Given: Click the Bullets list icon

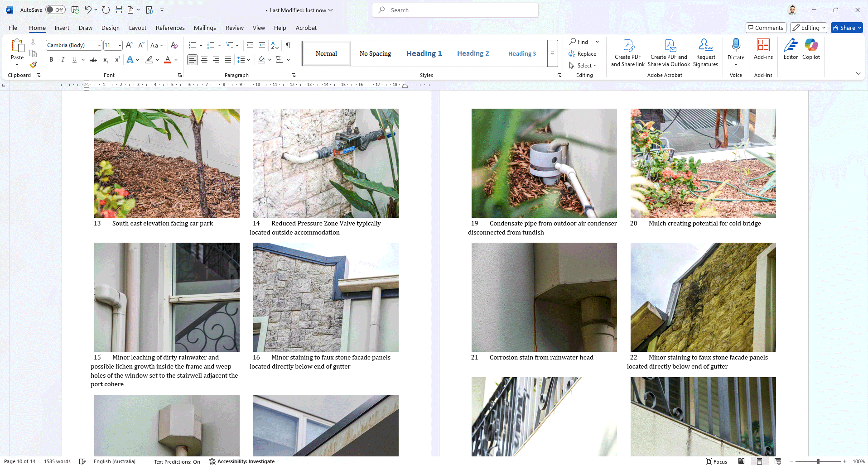Looking at the screenshot, I should [x=192, y=45].
